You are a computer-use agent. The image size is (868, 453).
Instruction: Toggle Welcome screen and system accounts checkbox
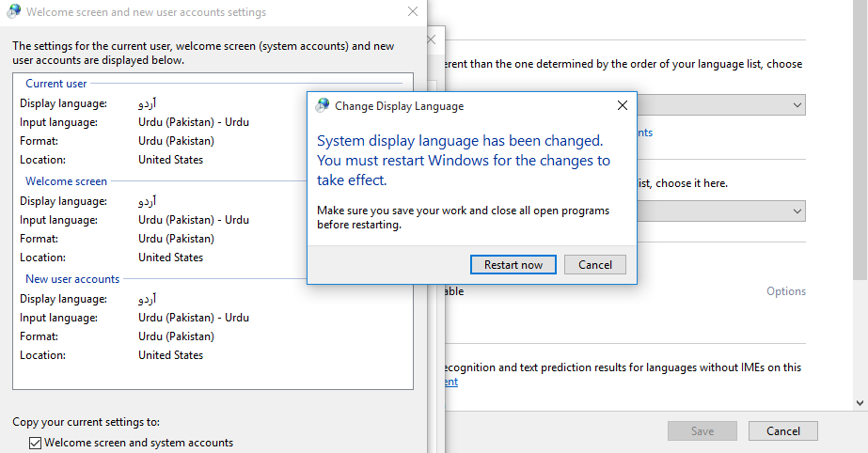point(35,443)
